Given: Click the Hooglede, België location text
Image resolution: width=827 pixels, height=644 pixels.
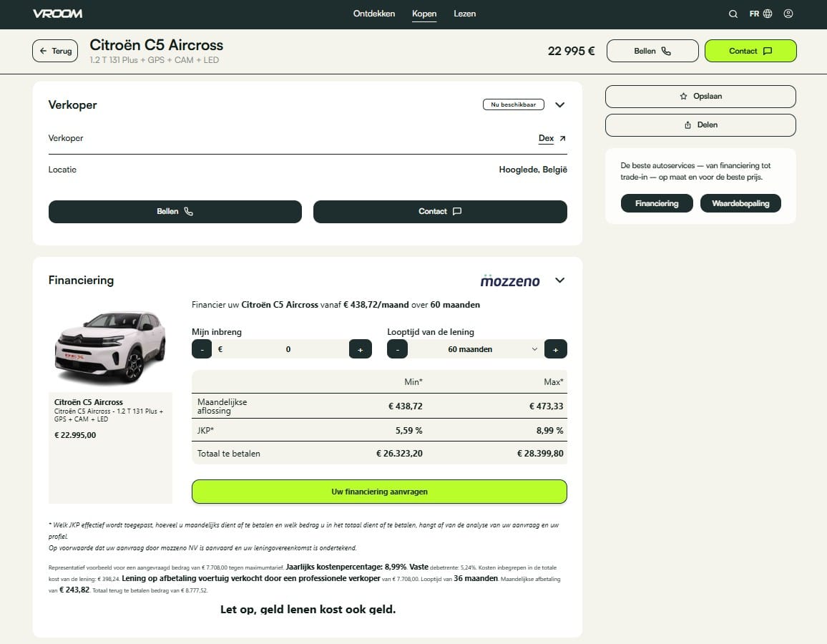Looking at the screenshot, I should pyautogui.click(x=533, y=170).
